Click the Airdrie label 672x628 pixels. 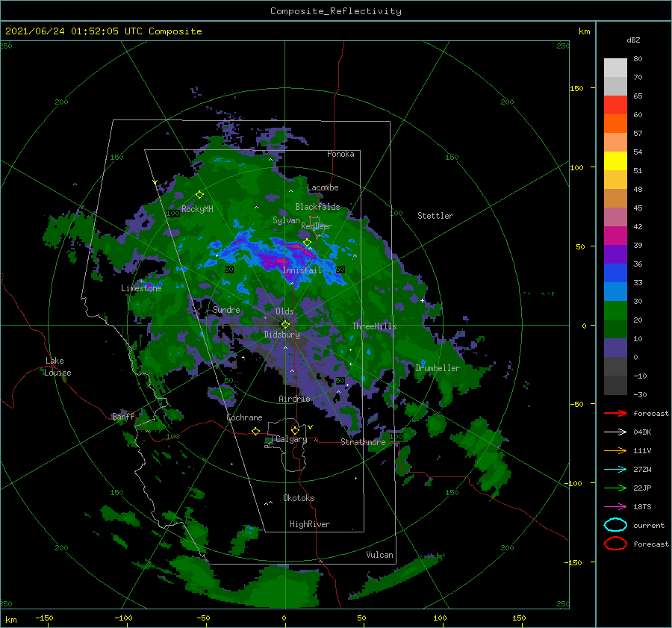pos(294,399)
